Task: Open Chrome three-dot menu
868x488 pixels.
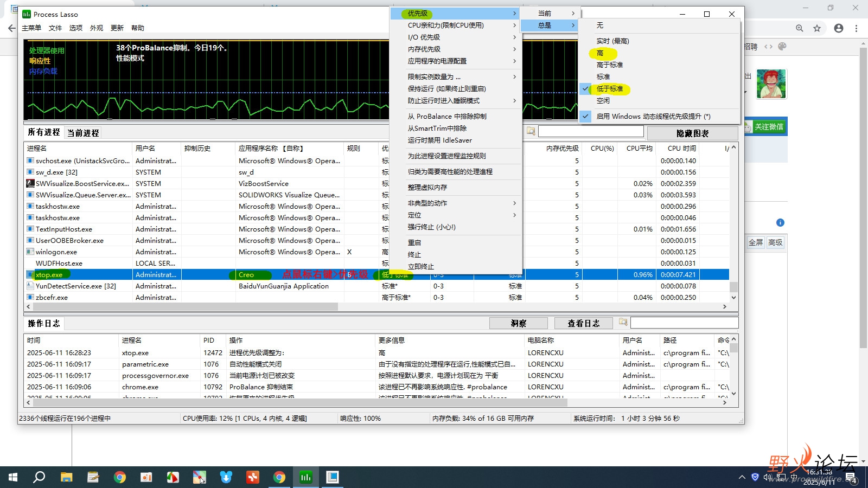Action: (857, 28)
